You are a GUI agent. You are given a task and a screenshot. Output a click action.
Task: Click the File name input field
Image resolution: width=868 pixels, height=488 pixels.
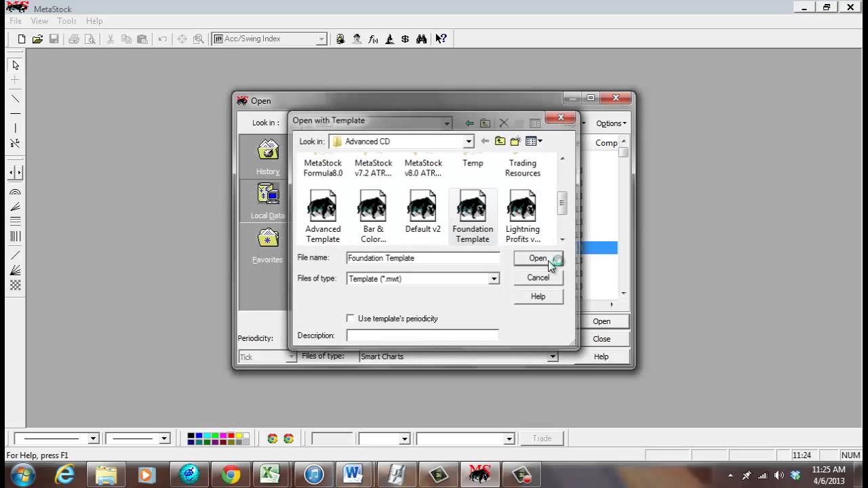422,258
